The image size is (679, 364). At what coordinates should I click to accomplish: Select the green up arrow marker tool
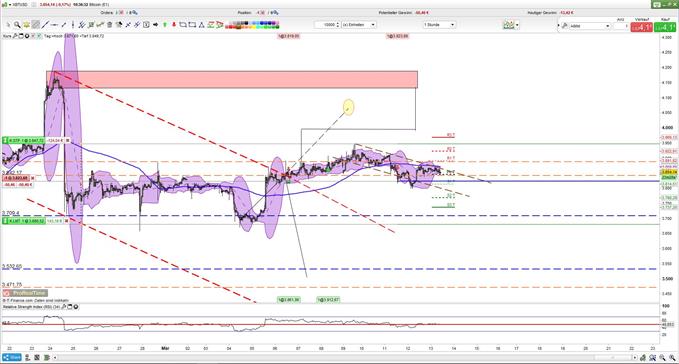click(165, 25)
